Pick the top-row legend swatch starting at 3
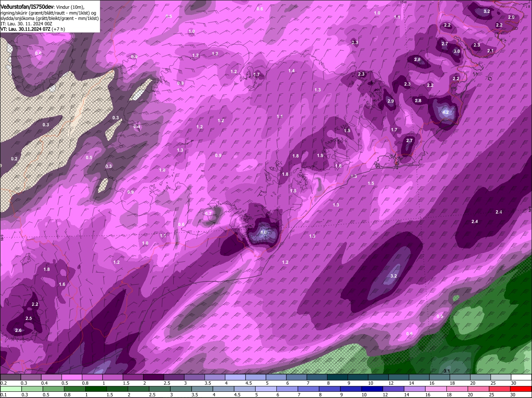 pyautogui.click(x=194, y=378)
